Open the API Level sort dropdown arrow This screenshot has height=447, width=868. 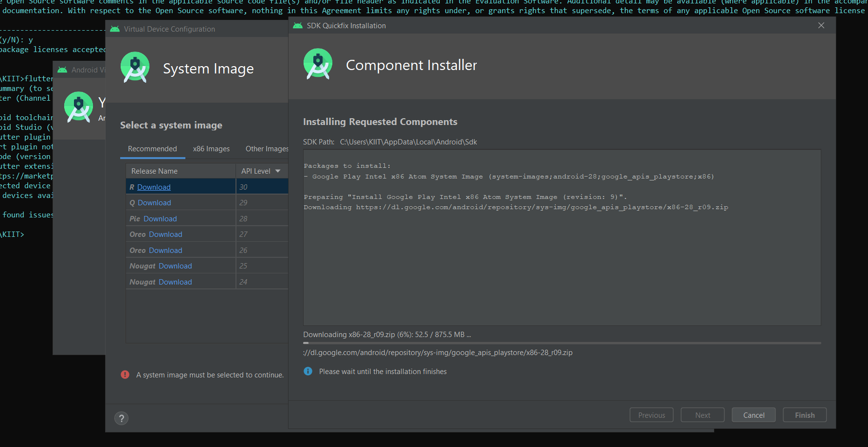pos(278,171)
